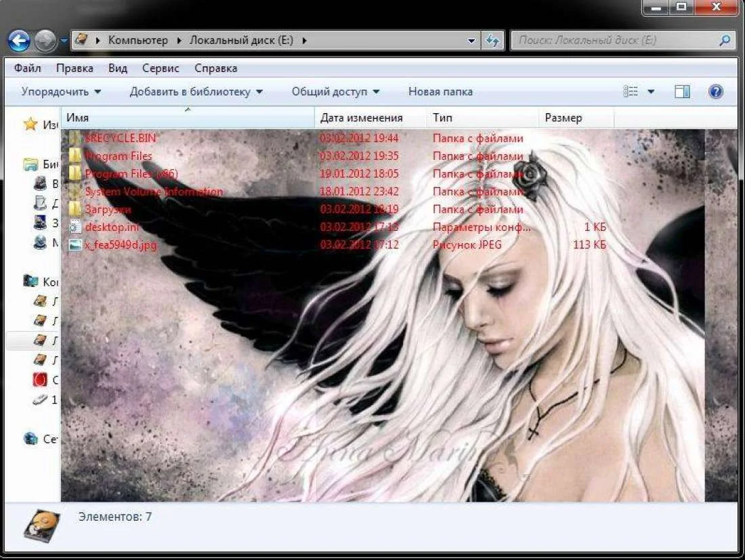Open the Файл menu
This screenshot has width=745, height=560.
[27, 68]
